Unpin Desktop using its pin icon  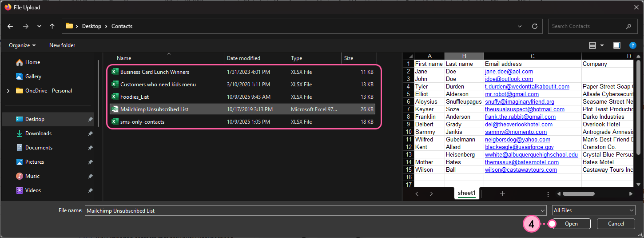click(90, 119)
